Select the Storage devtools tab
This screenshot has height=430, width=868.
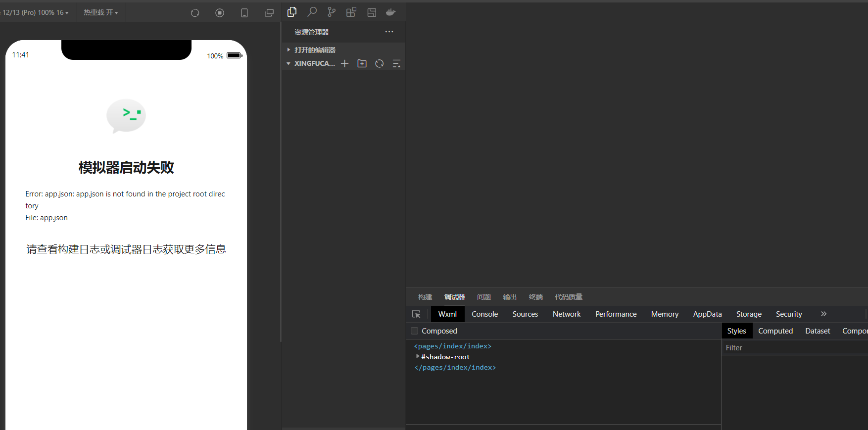(749, 314)
